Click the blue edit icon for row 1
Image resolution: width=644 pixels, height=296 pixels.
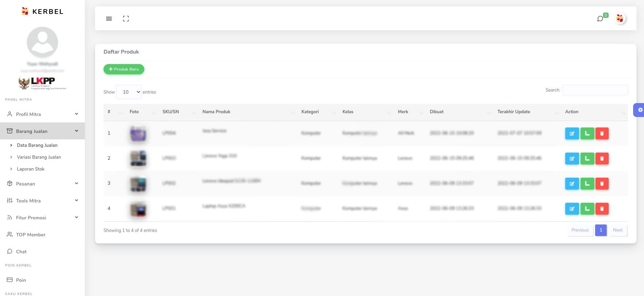coord(572,134)
